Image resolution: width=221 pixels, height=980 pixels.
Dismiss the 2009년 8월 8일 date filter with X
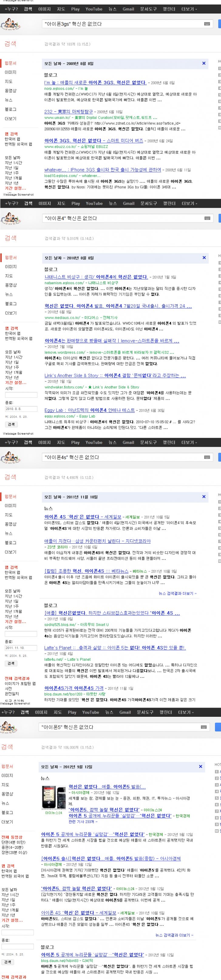[204, 63]
